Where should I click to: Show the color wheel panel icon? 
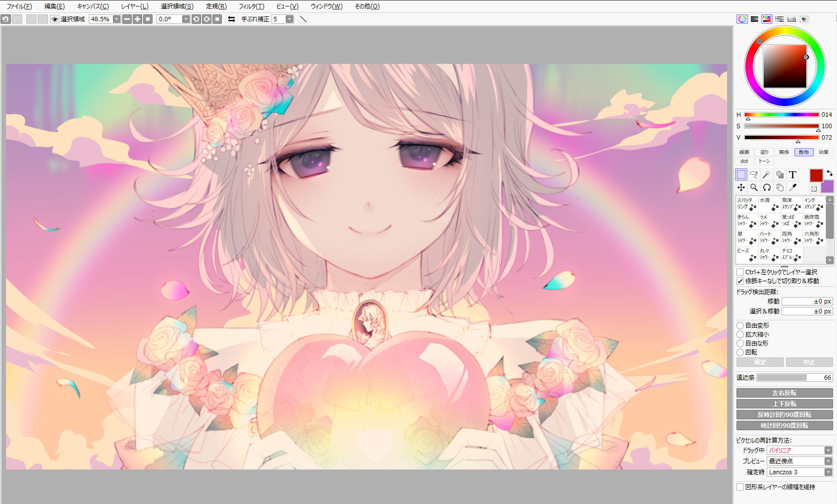[x=742, y=19]
